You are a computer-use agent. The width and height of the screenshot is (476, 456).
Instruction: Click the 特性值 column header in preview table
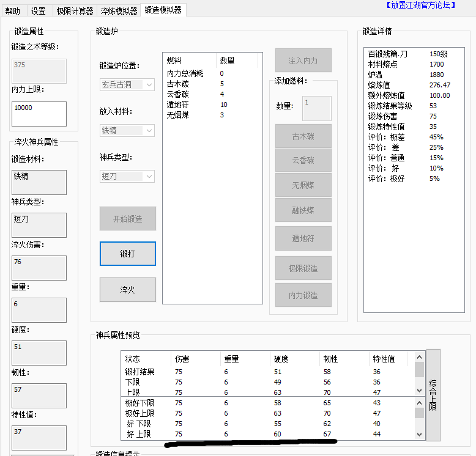click(x=388, y=359)
